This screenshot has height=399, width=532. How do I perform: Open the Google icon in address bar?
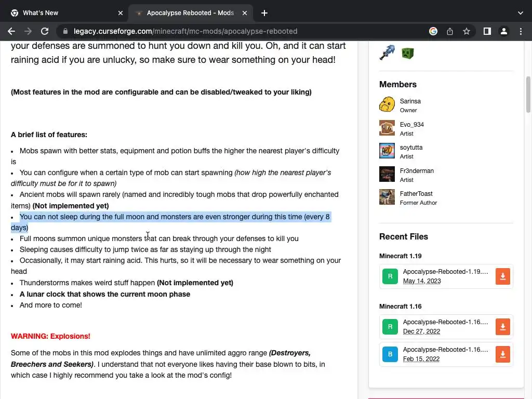[x=433, y=31]
